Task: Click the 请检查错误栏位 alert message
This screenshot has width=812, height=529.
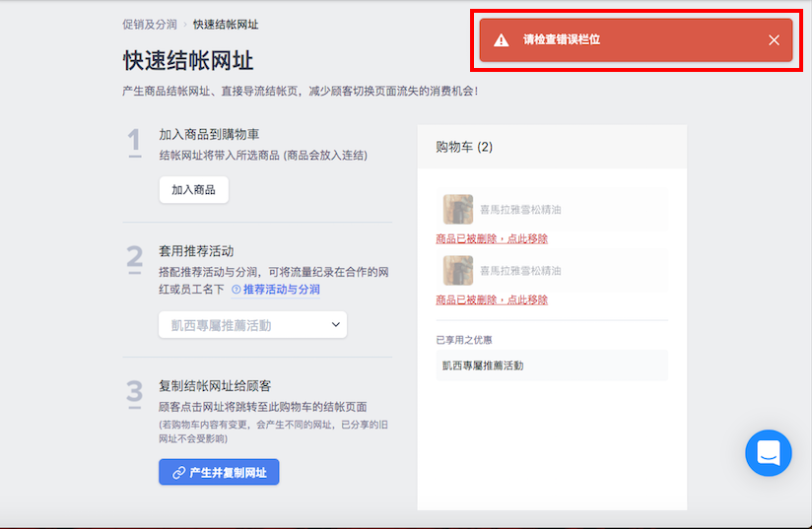Action: point(562,39)
